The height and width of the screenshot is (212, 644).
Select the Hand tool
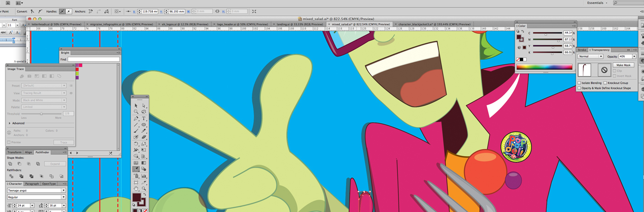pyautogui.click(x=136, y=188)
